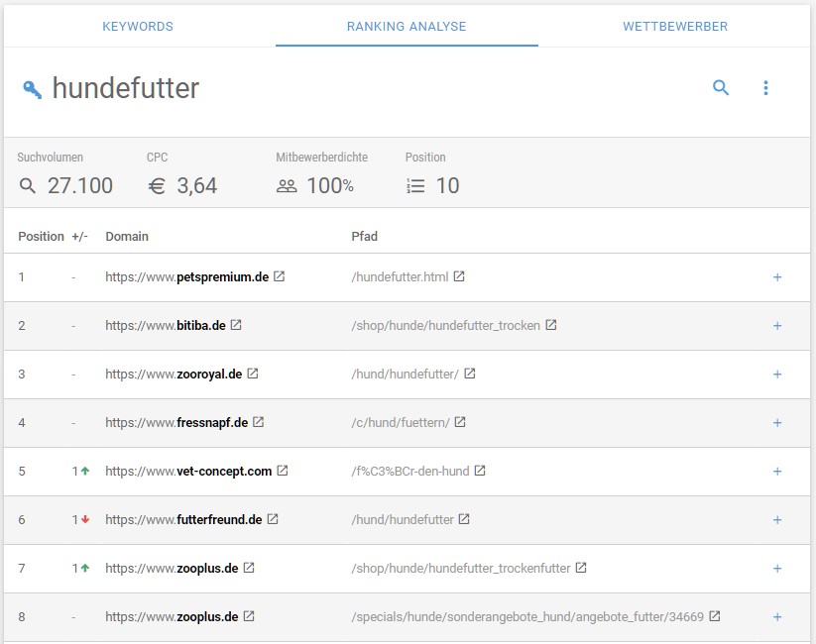Image resolution: width=816 pixels, height=644 pixels.
Task: Expand the petspremium.de row with plus
Action: click(777, 277)
